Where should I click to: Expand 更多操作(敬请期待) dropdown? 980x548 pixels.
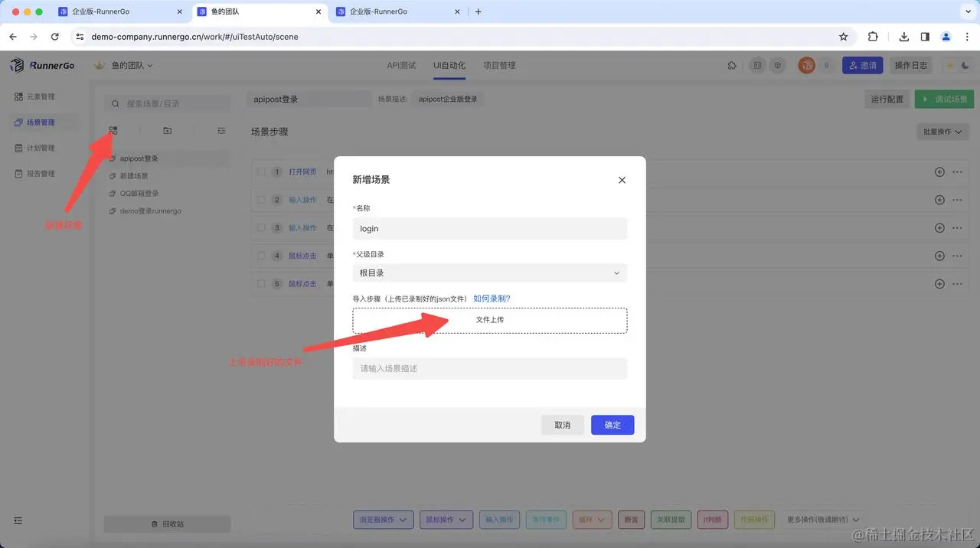pos(823,520)
